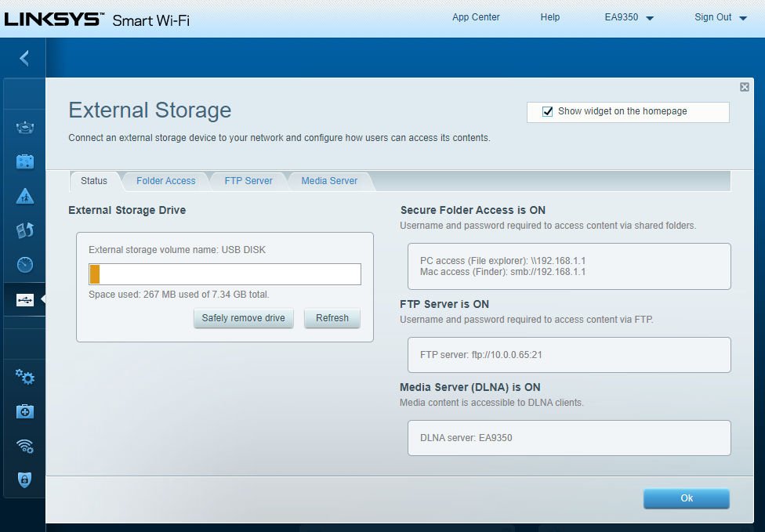
Task: Click the Linksys logo
Action: tap(54, 20)
